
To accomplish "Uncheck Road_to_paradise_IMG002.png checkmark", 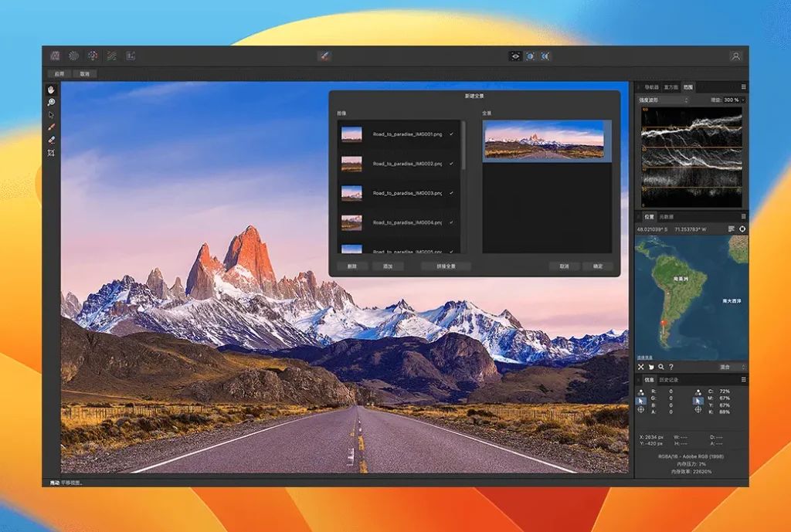I will [x=451, y=164].
